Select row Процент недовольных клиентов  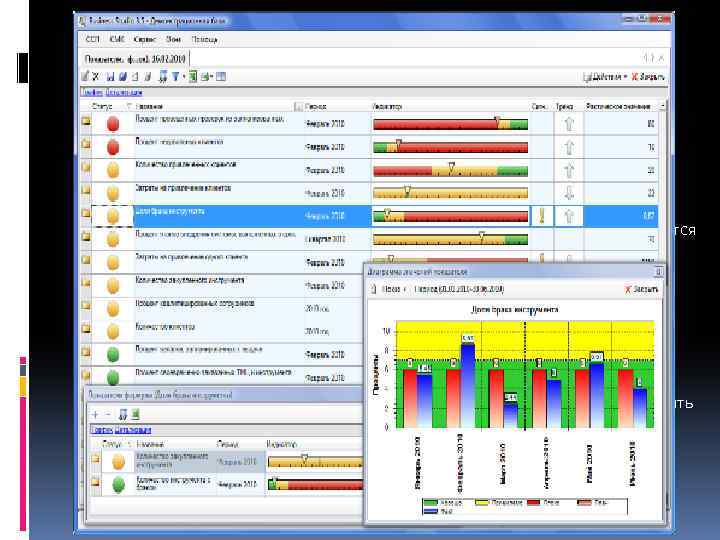368,147
